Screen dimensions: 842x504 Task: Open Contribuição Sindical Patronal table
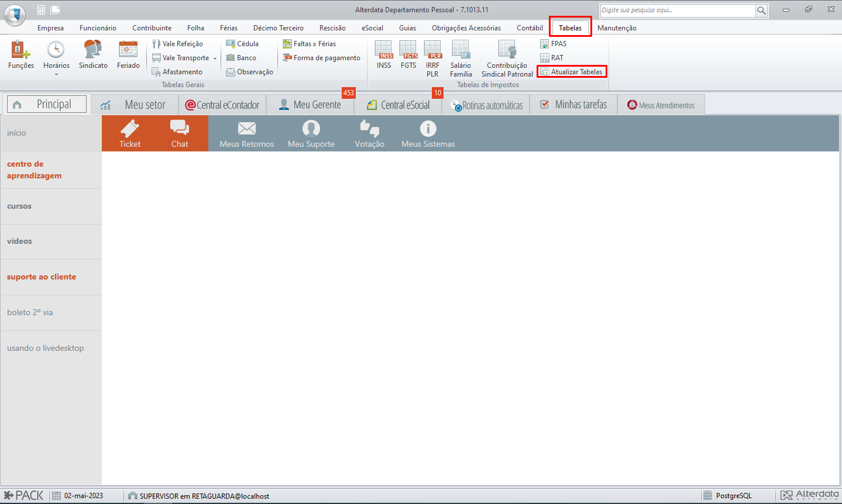pyautogui.click(x=507, y=58)
